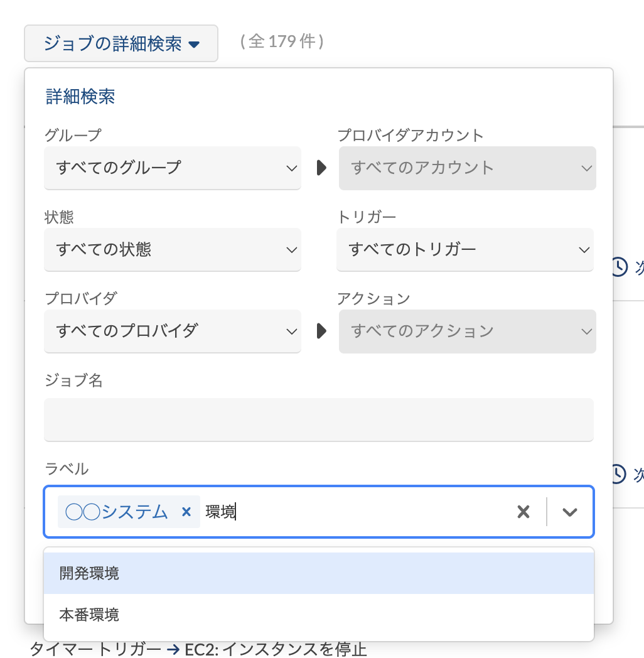644x658 pixels.
Task: Click the ○○システム label chip text
Action: (117, 512)
